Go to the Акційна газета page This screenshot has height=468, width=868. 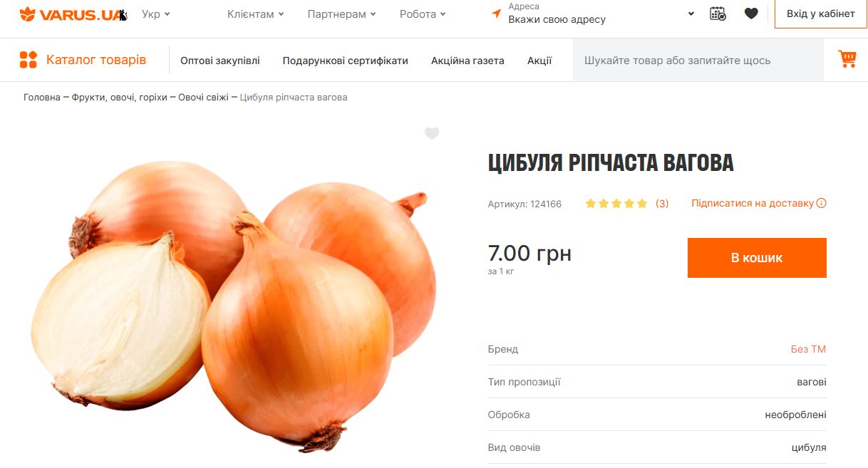[467, 61]
